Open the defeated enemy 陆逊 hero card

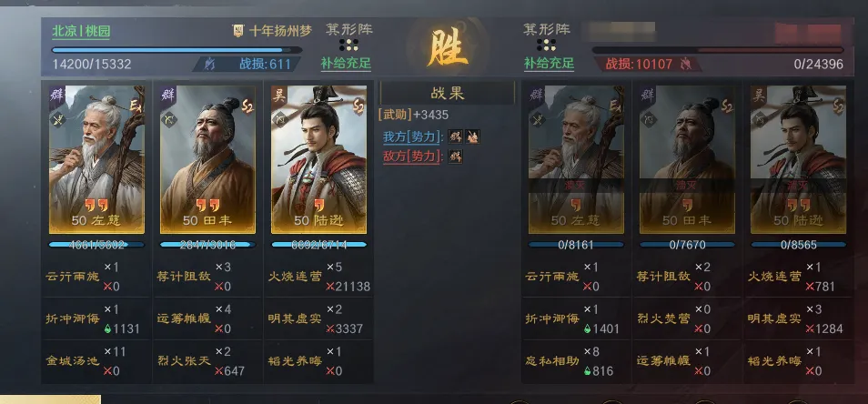[x=798, y=159]
